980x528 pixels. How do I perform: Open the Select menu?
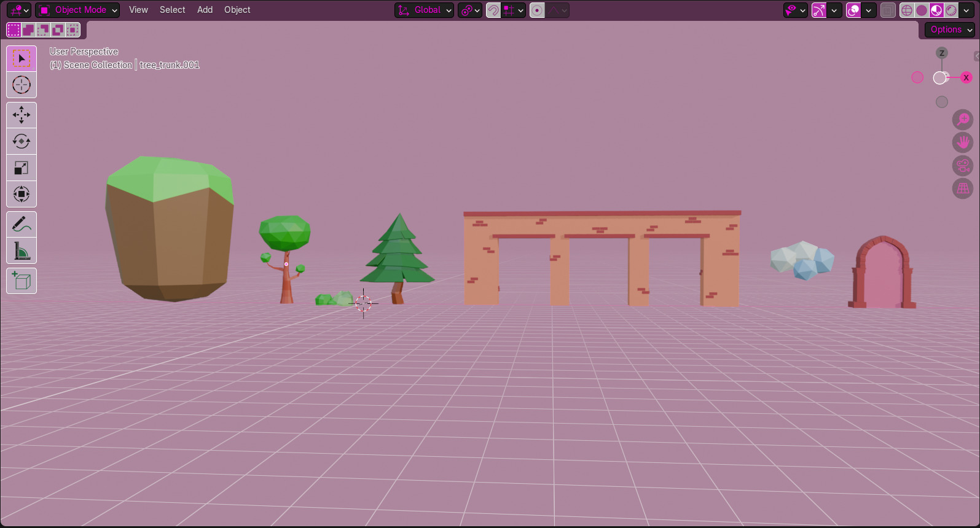[x=172, y=10]
